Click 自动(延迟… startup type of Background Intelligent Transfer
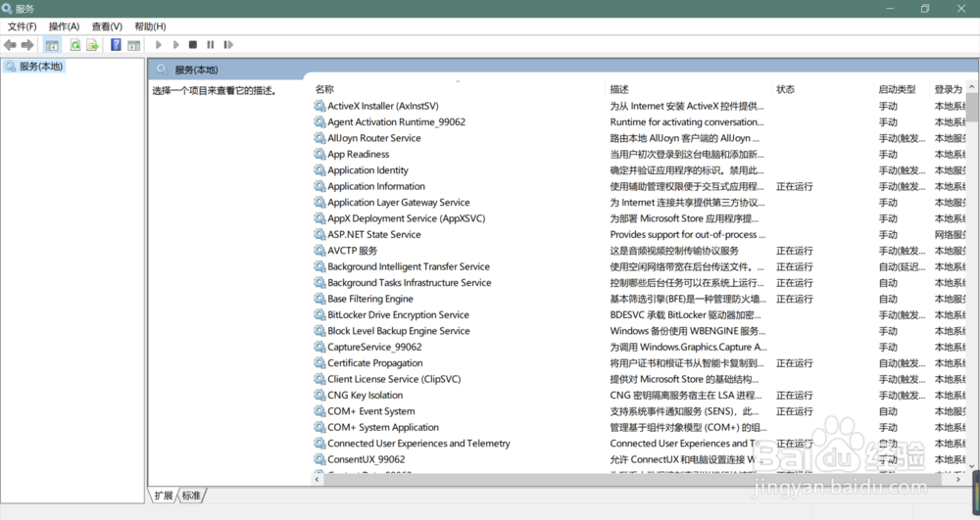980x520 pixels. (x=902, y=266)
